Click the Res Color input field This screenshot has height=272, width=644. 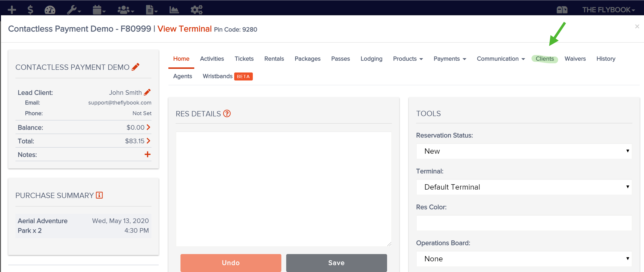(524, 223)
